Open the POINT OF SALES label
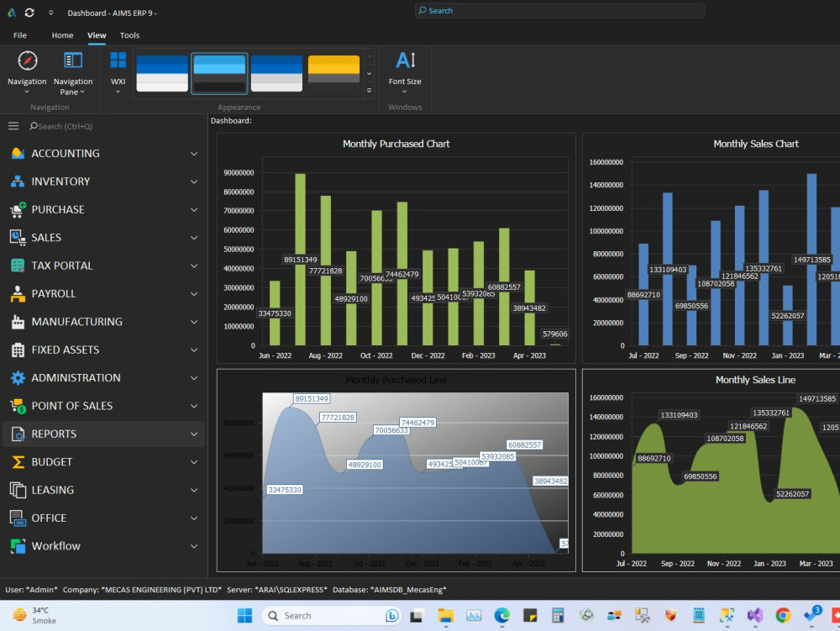The width and height of the screenshot is (840, 631). click(x=71, y=406)
